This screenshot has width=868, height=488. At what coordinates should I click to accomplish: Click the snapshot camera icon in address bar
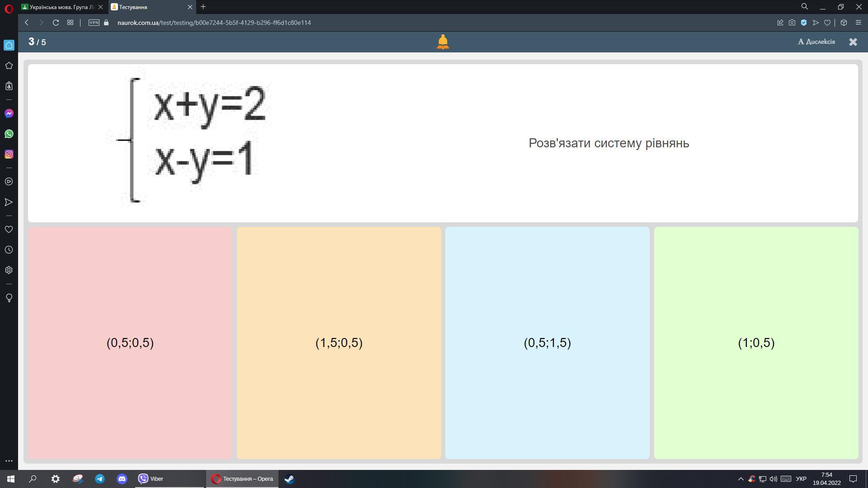coord(792,23)
